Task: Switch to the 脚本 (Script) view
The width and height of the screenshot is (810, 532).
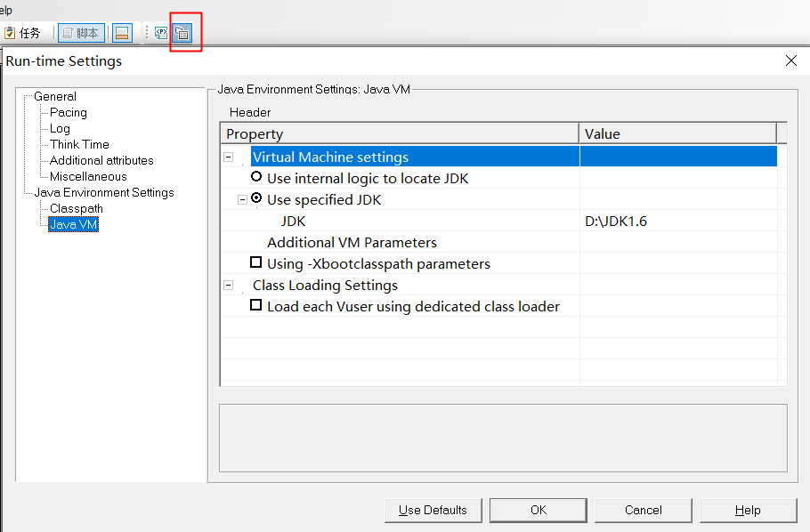Action: click(81, 33)
